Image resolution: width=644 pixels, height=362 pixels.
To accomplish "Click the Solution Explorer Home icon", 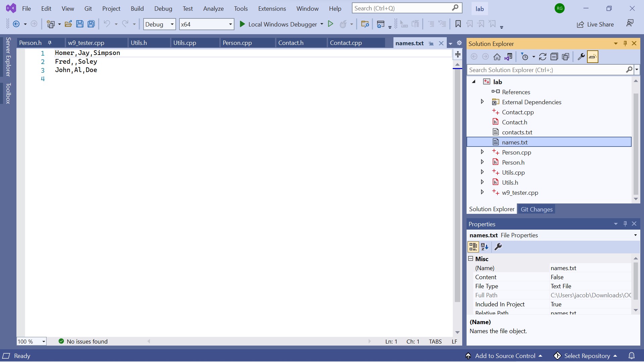I will (497, 57).
